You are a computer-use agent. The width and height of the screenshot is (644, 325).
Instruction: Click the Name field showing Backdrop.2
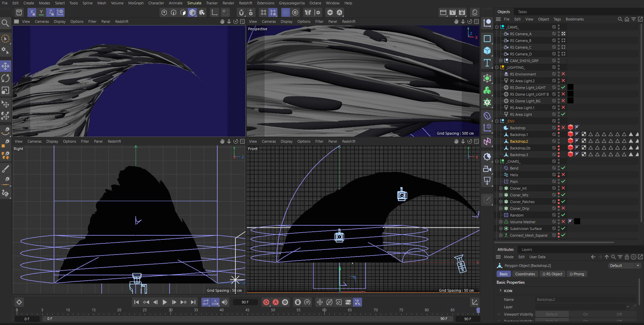point(586,299)
